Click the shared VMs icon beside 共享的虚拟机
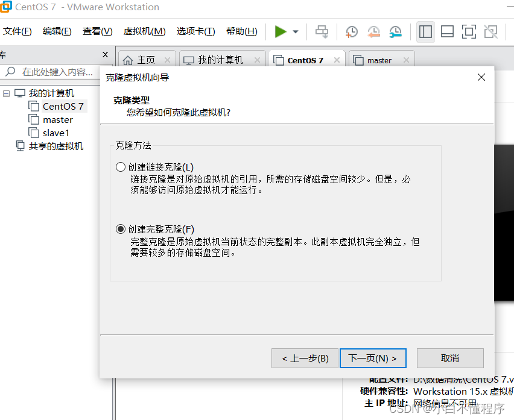The width and height of the screenshot is (514, 420). pos(21,146)
